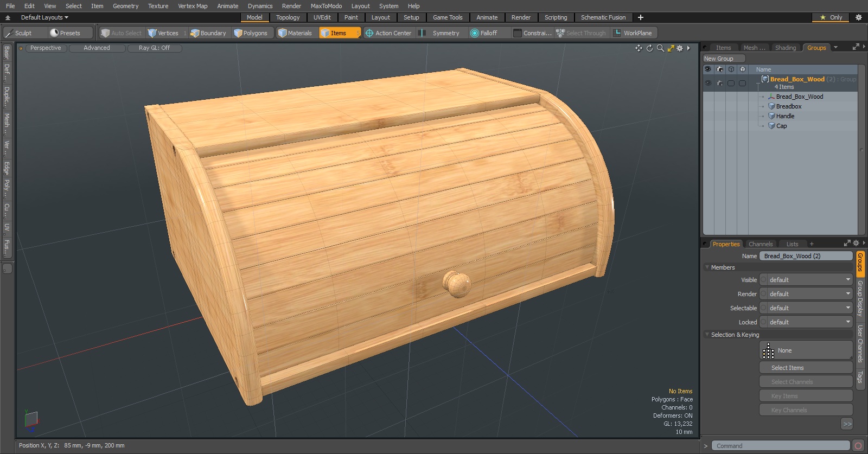Open the Geometry menu
The image size is (868, 454).
(x=125, y=6)
